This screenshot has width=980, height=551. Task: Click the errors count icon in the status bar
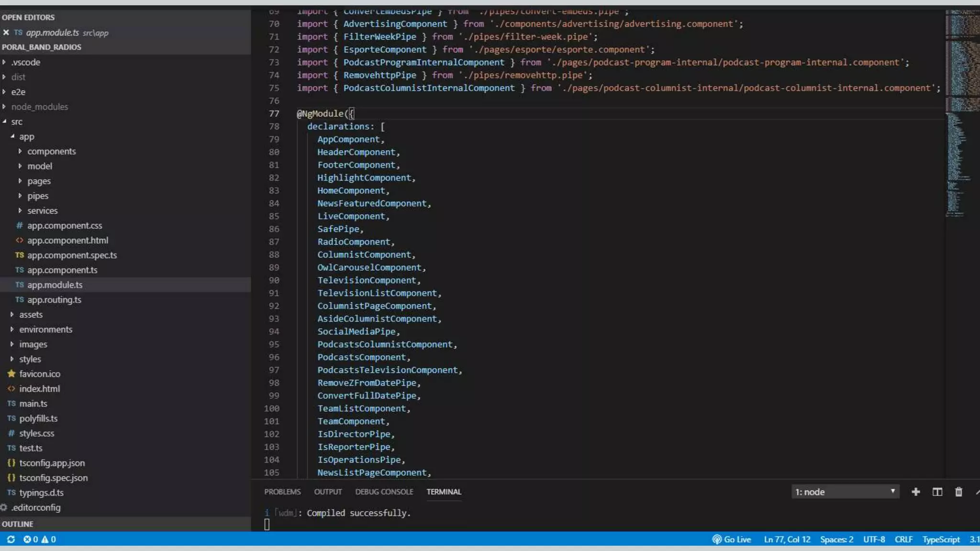tap(27, 539)
